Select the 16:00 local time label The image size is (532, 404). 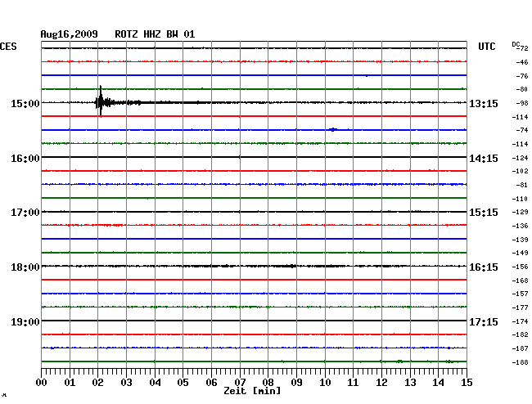pos(25,159)
